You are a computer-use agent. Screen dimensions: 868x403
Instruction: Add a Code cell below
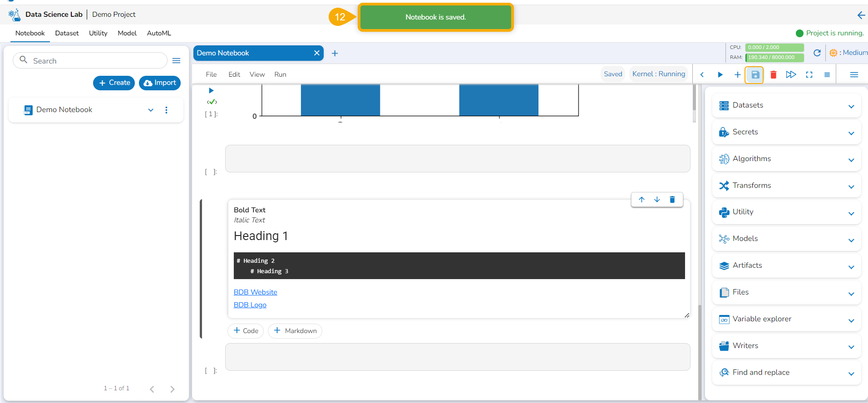tap(246, 331)
